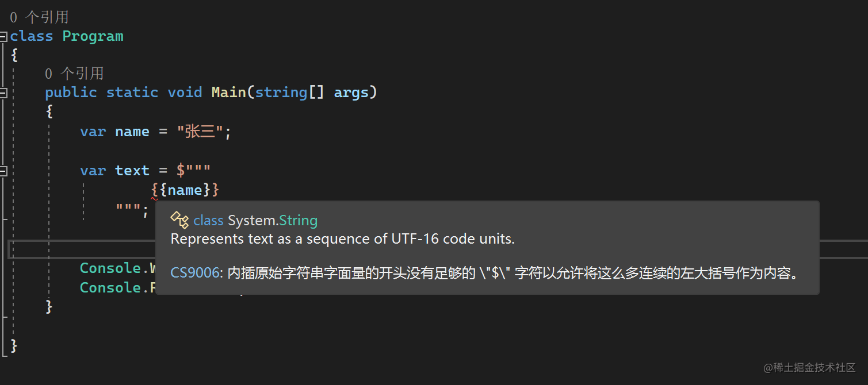Click the Program class name
This screenshot has height=385, width=868.
point(93,36)
